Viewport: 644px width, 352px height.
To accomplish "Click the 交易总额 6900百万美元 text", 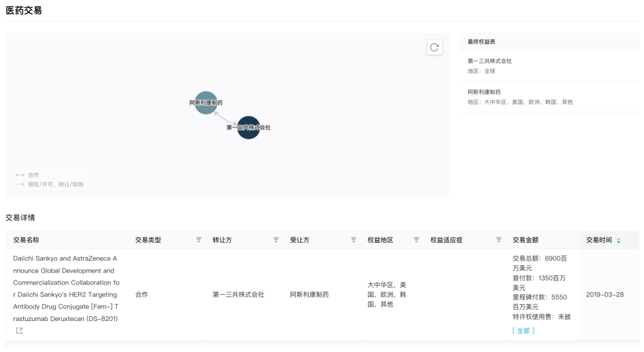I will coord(539,263).
